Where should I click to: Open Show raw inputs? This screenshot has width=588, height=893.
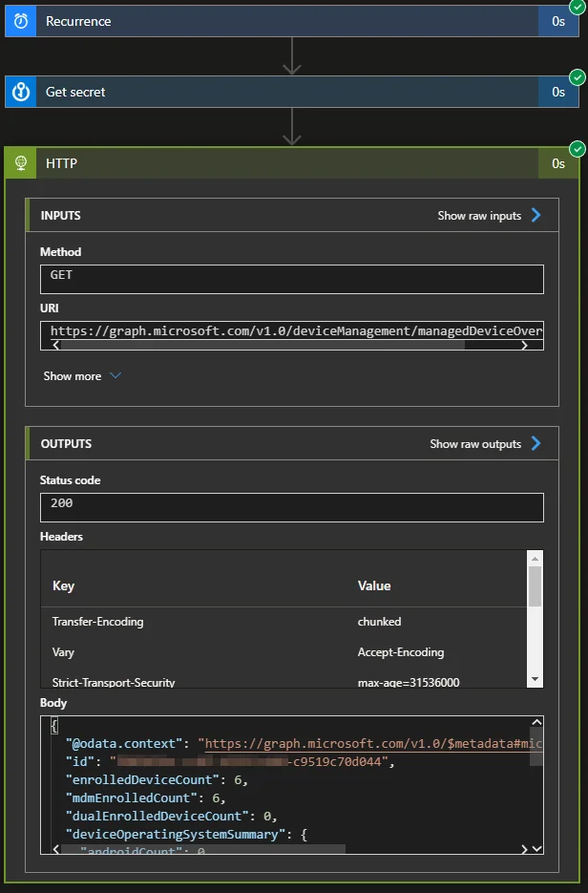click(479, 216)
